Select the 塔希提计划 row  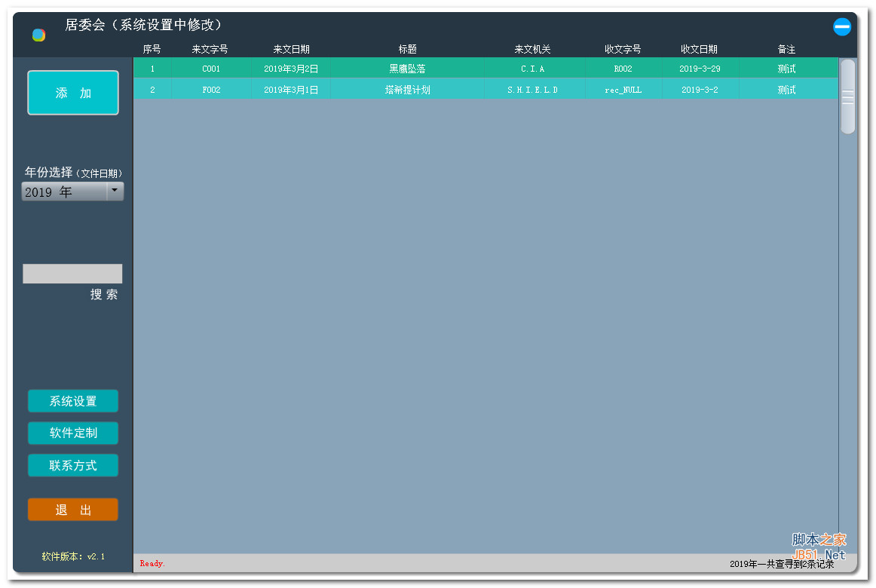coord(407,89)
